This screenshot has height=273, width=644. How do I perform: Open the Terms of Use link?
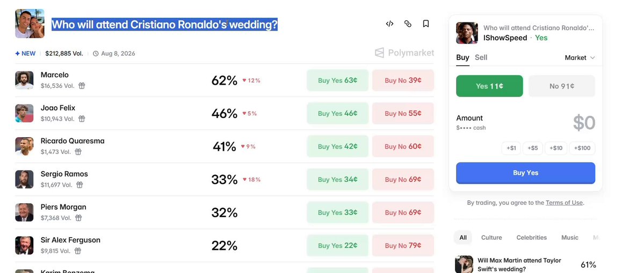point(564,203)
